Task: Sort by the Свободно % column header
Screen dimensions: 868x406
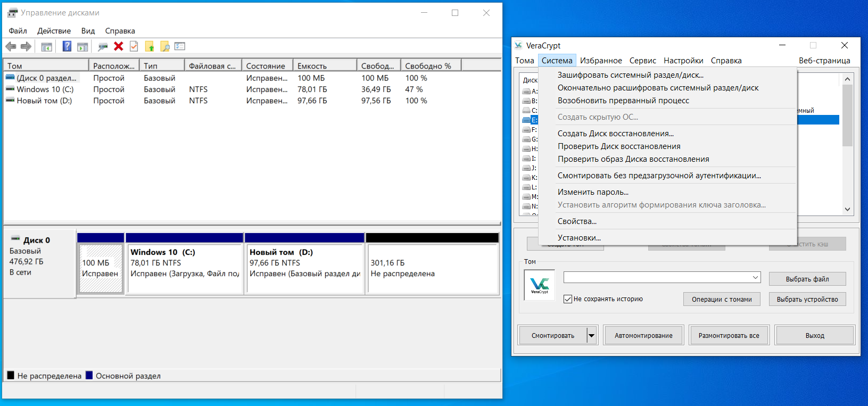Action: (x=431, y=66)
